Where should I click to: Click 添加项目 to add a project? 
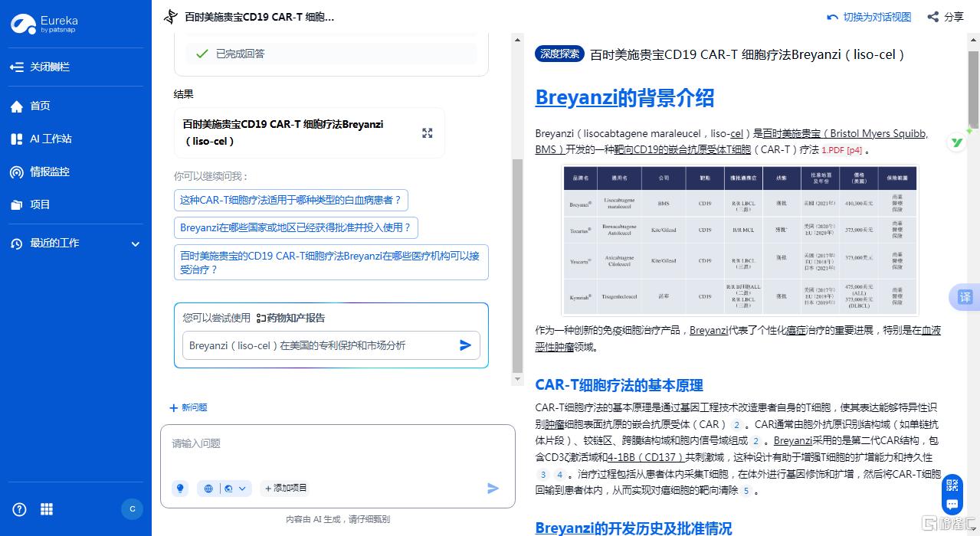tap(285, 488)
